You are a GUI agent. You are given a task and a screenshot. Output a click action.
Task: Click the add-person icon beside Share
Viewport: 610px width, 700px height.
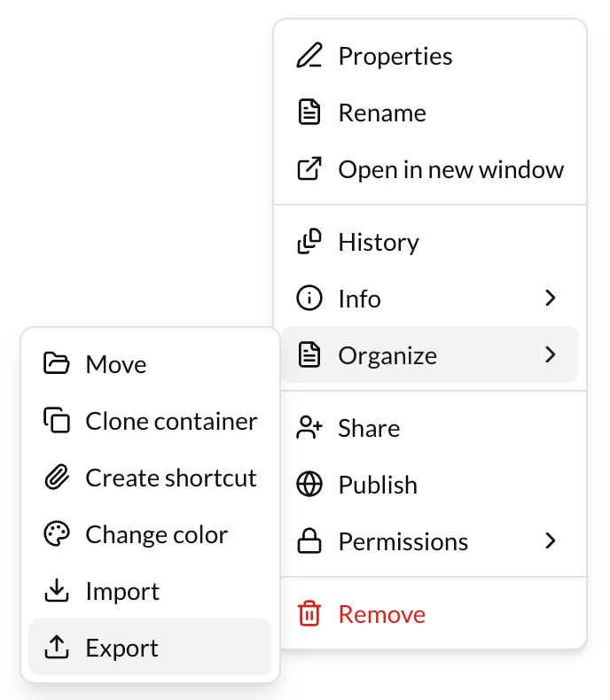309,429
